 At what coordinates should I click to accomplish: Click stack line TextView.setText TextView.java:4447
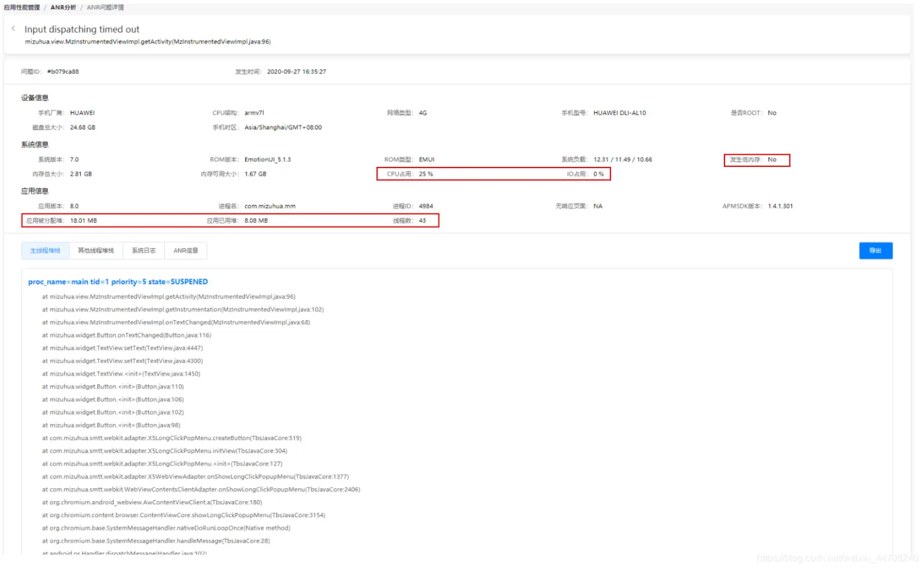122,349
